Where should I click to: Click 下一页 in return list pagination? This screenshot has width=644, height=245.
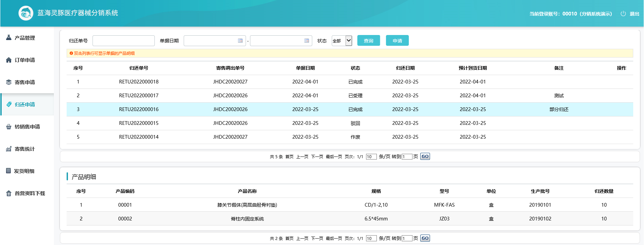coord(317,157)
